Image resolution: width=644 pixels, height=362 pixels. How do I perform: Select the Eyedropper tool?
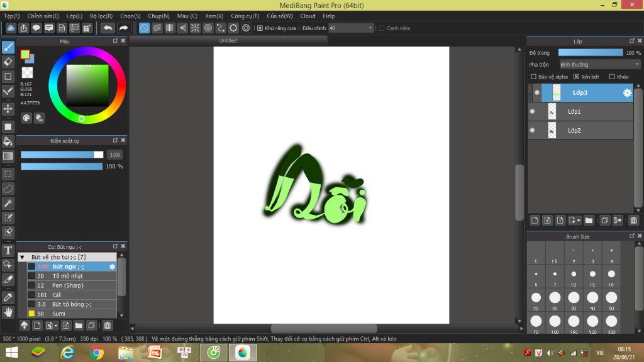pyautogui.click(x=8, y=297)
